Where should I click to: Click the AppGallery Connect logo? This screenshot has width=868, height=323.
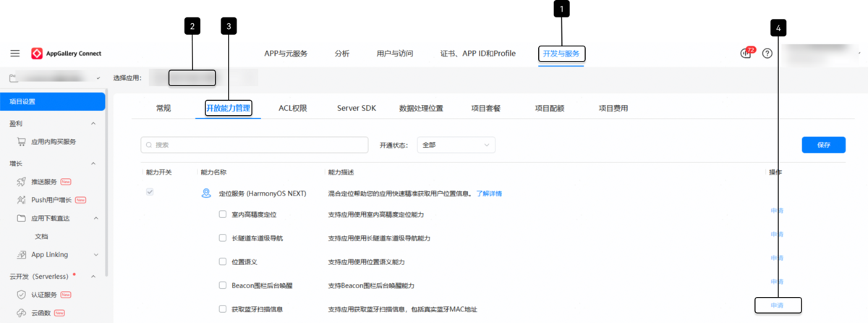point(37,54)
